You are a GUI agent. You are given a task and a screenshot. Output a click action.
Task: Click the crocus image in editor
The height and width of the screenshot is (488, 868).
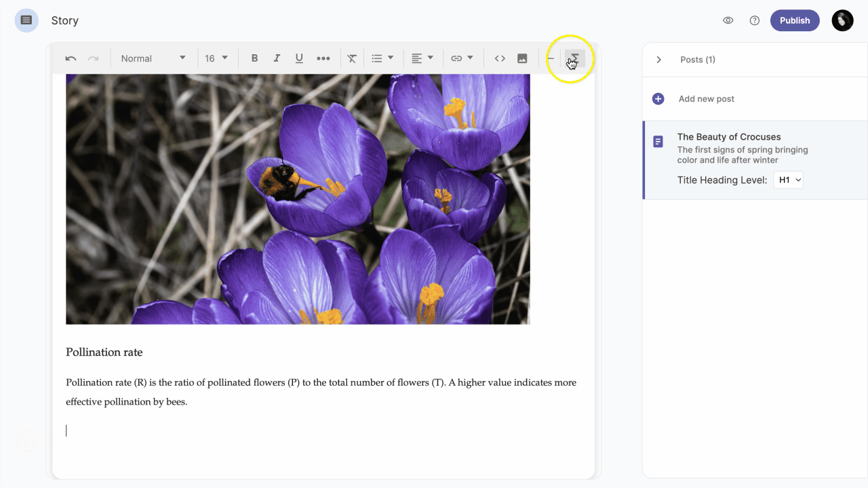click(x=298, y=199)
